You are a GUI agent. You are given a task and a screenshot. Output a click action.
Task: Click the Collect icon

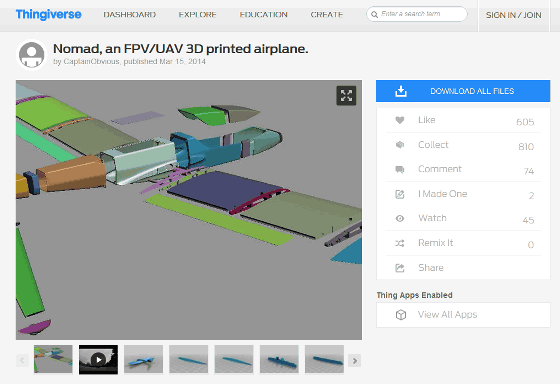pyautogui.click(x=400, y=145)
